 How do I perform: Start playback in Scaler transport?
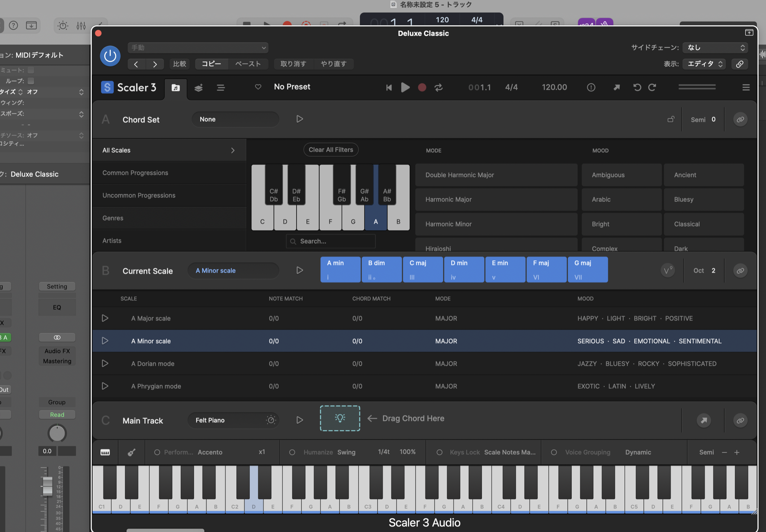[x=405, y=87]
